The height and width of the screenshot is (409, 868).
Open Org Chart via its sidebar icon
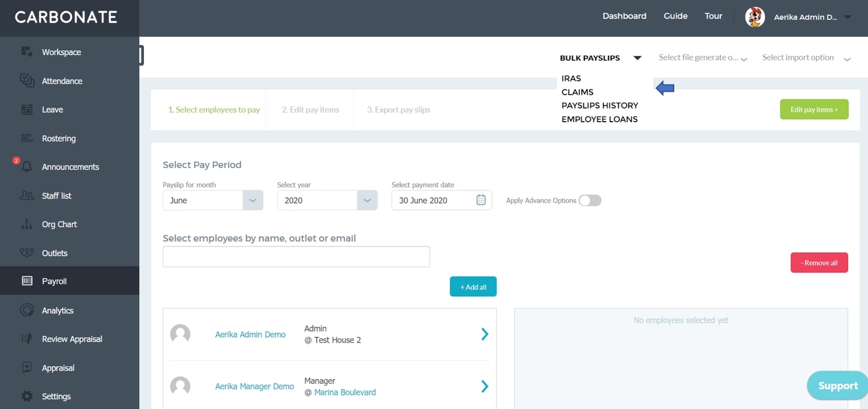27,224
